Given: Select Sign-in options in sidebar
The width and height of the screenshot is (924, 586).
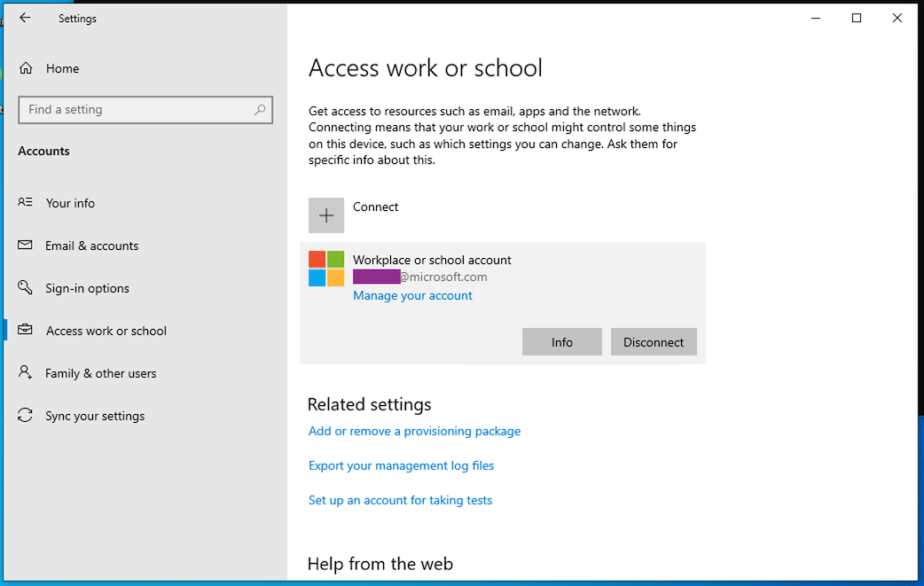Looking at the screenshot, I should [x=87, y=288].
